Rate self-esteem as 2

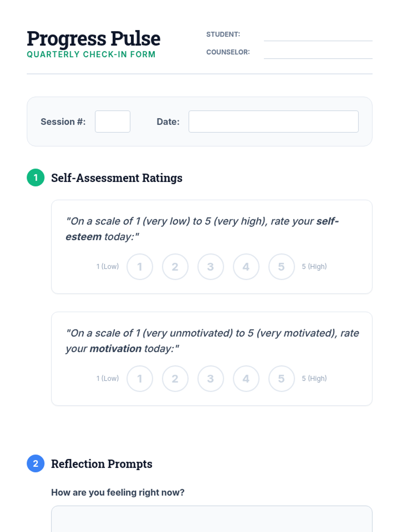tap(175, 267)
